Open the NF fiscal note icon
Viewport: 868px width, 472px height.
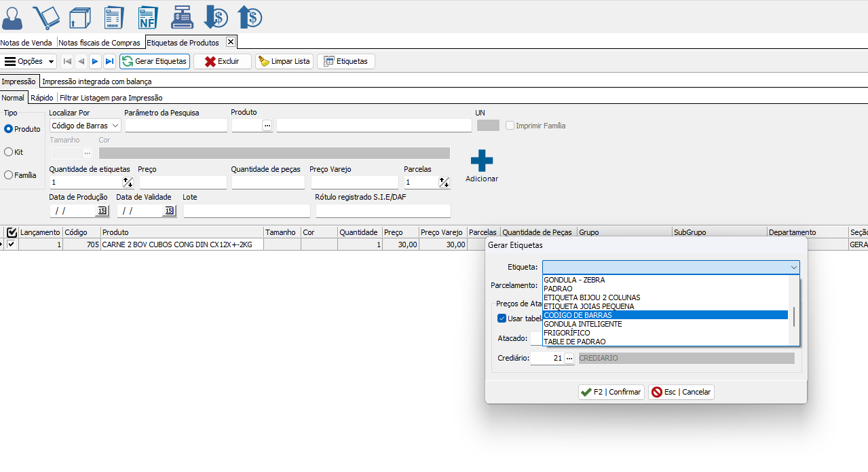click(x=147, y=17)
